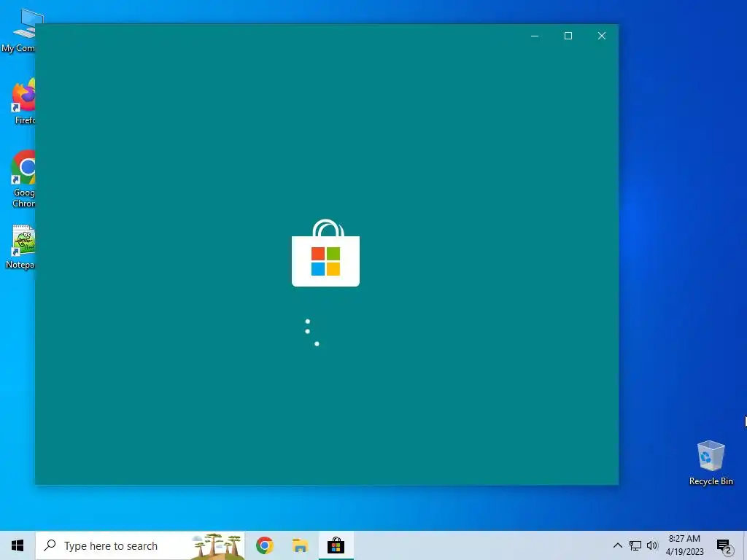Open File Explorer from the taskbar
Image resolution: width=747 pixels, height=560 pixels.
click(x=300, y=545)
